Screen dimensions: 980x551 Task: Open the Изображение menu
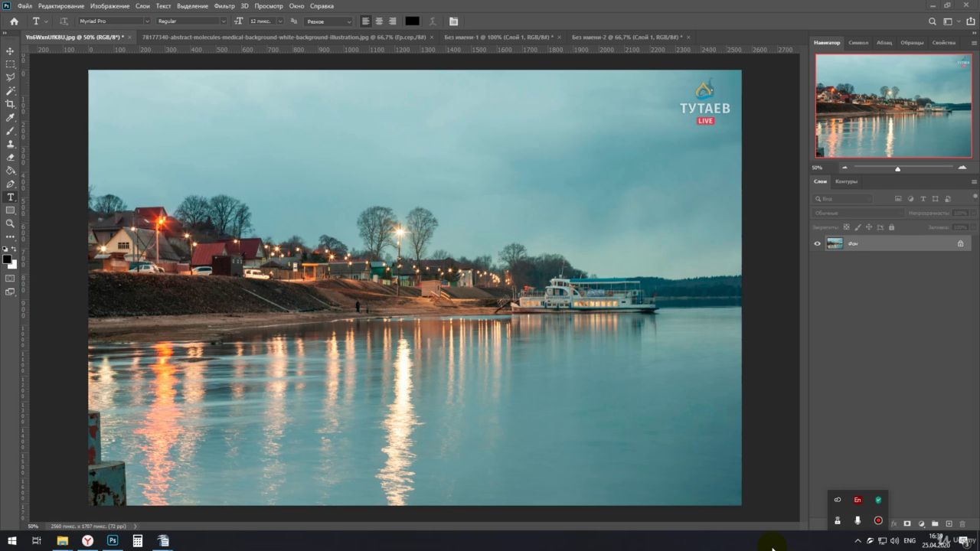pyautogui.click(x=109, y=6)
